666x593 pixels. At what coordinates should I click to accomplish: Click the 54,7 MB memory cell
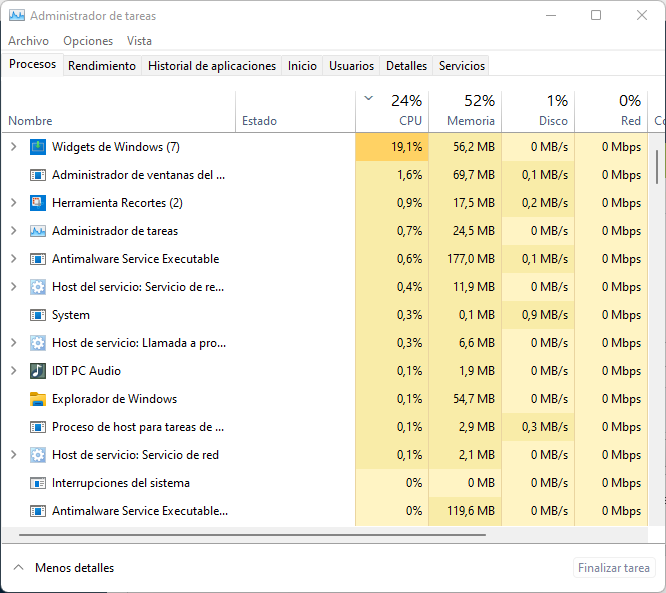click(x=465, y=399)
